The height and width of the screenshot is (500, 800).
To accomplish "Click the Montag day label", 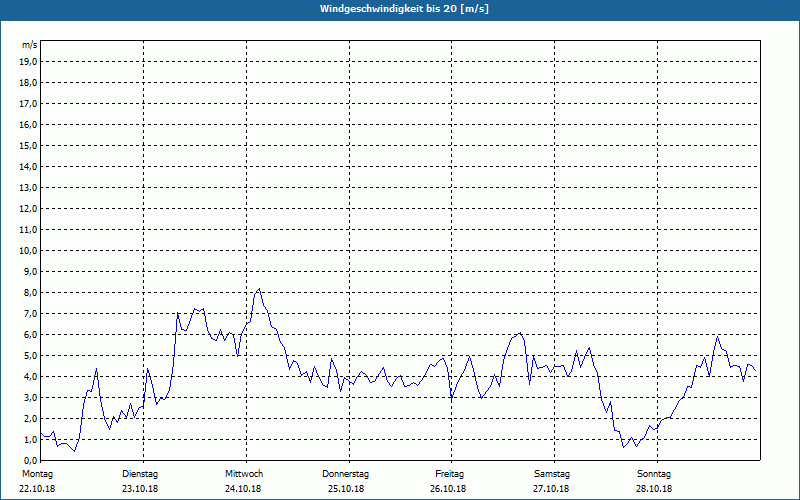I will [x=37, y=474].
